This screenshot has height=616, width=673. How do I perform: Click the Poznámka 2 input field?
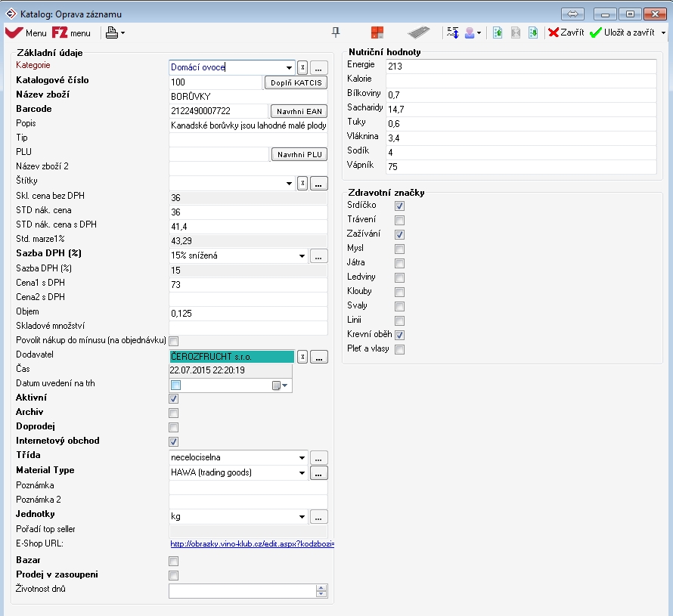click(248, 500)
